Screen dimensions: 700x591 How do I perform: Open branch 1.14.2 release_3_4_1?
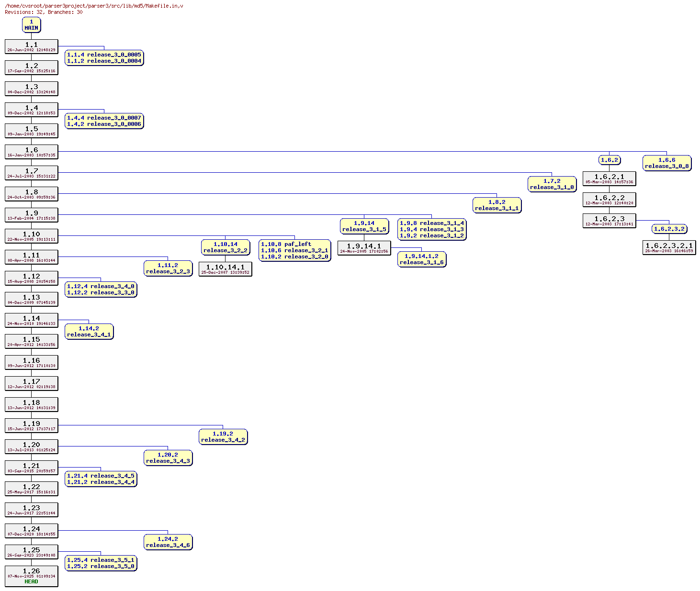[89, 332]
